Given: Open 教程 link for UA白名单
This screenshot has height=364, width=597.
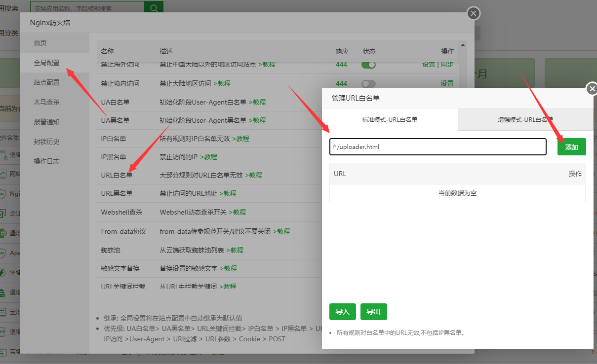Looking at the screenshot, I should (257, 102).
